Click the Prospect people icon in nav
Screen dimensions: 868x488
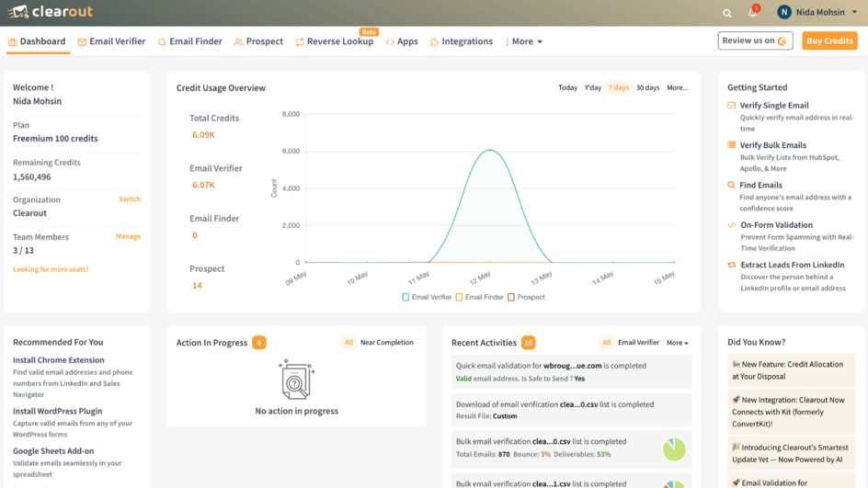238,42
